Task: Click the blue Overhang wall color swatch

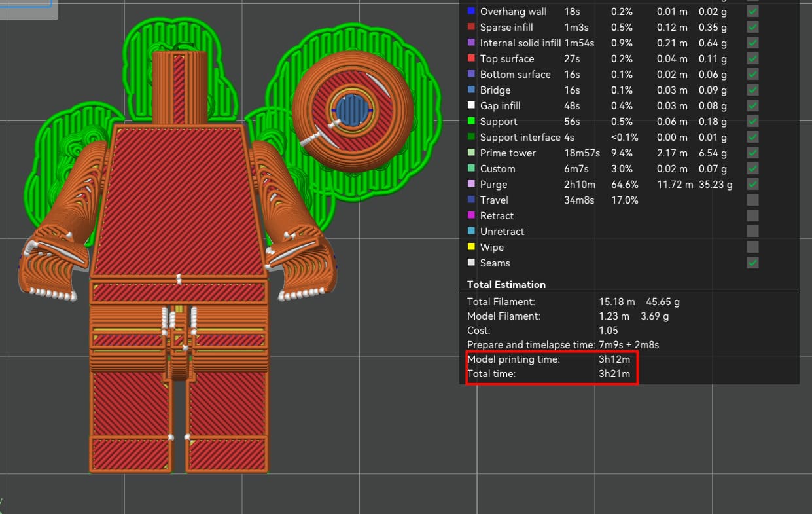Action: [471, 11]
